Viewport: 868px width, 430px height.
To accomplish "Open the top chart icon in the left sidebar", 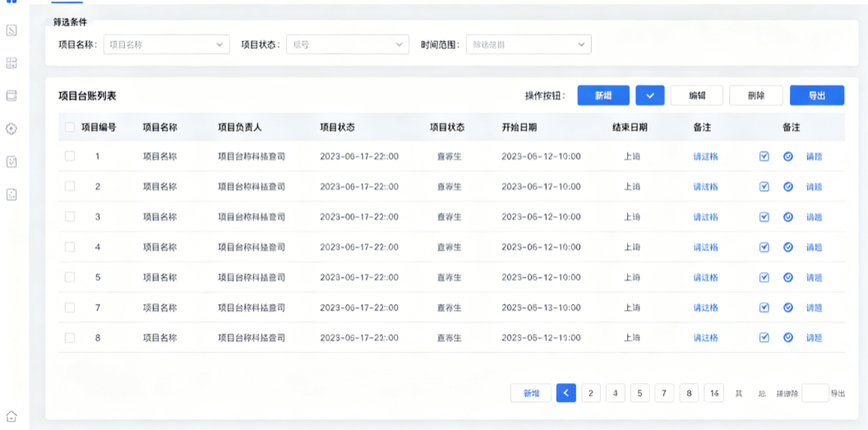I will [11, 30].
